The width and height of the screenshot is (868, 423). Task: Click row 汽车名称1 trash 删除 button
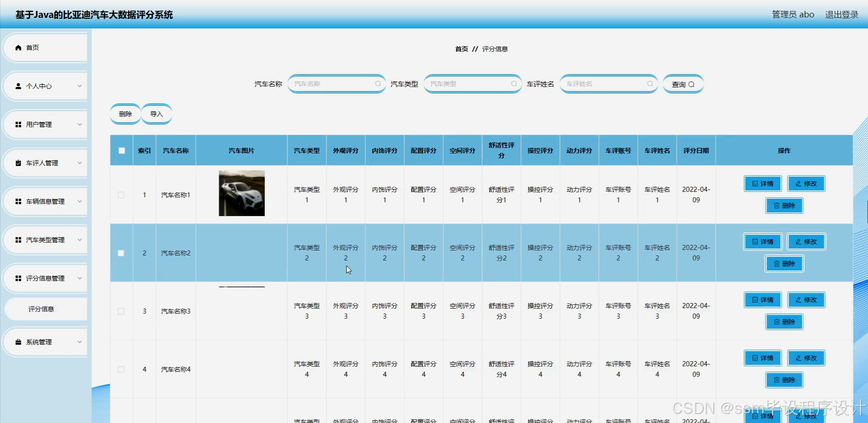coord(784,206)
